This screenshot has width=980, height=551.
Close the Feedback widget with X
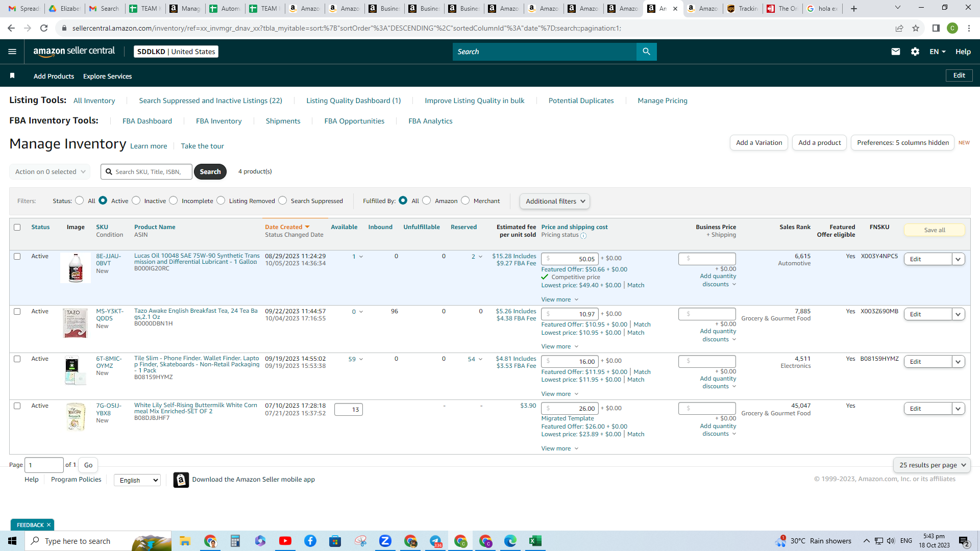click(49, 525)
